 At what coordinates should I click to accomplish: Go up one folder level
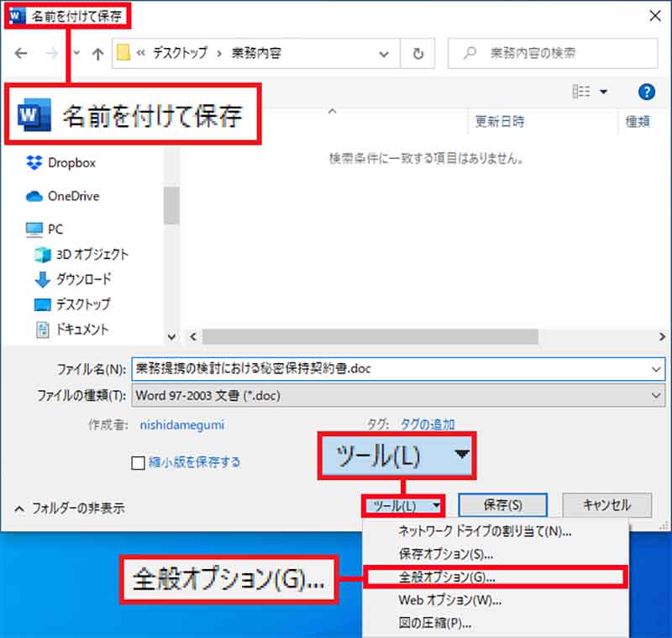(x=97, y=54)
